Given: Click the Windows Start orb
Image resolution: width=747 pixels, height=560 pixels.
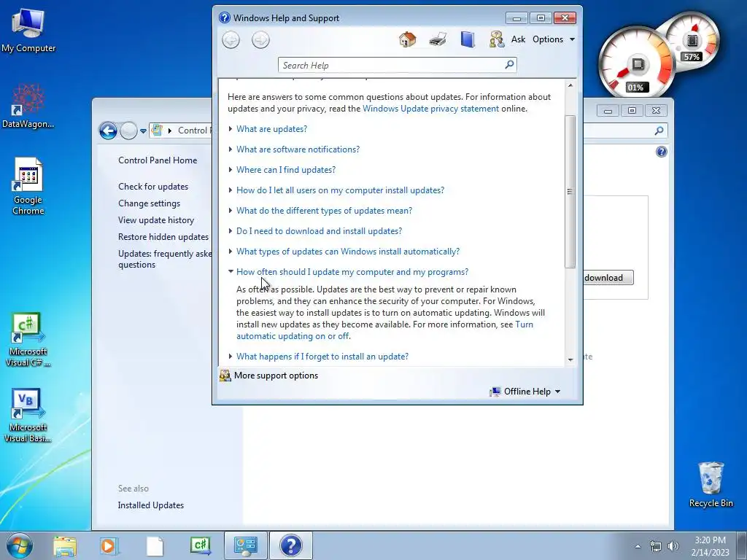Looking at the screenshot, I should 20,545.
